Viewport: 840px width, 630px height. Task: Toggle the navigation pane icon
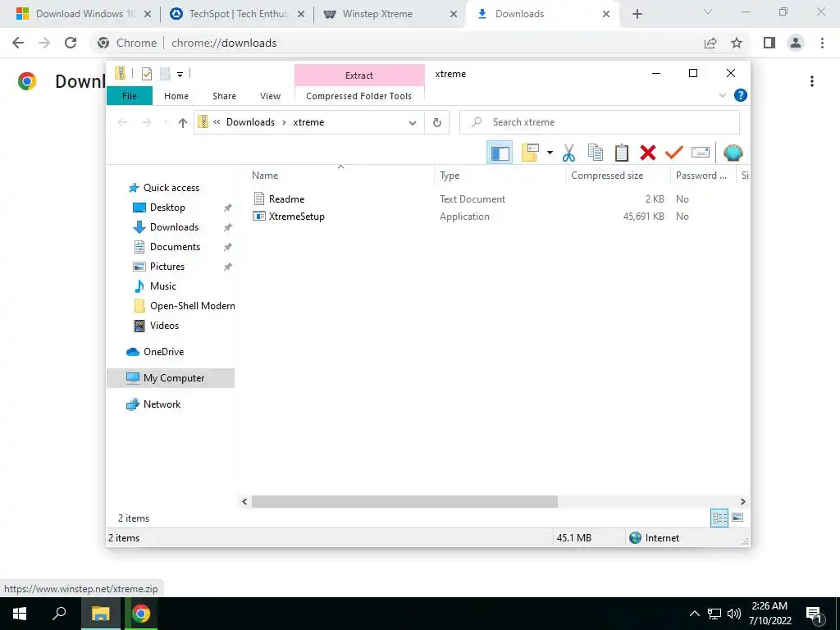pos(500,153)
